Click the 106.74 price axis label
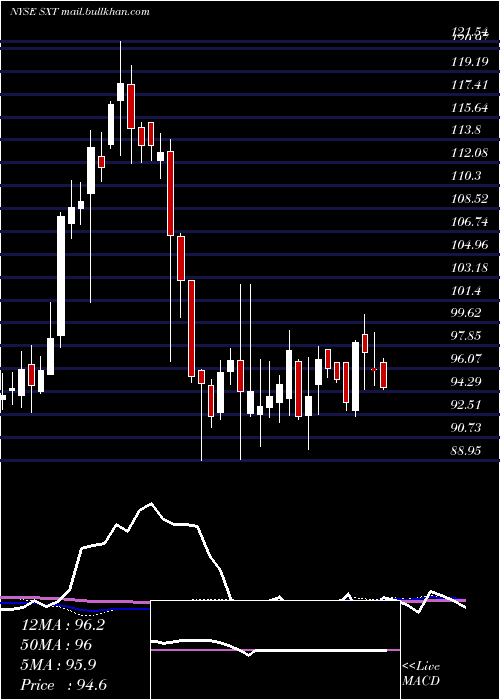The width and height of the screenshot is (500, 700). point(469,222)
